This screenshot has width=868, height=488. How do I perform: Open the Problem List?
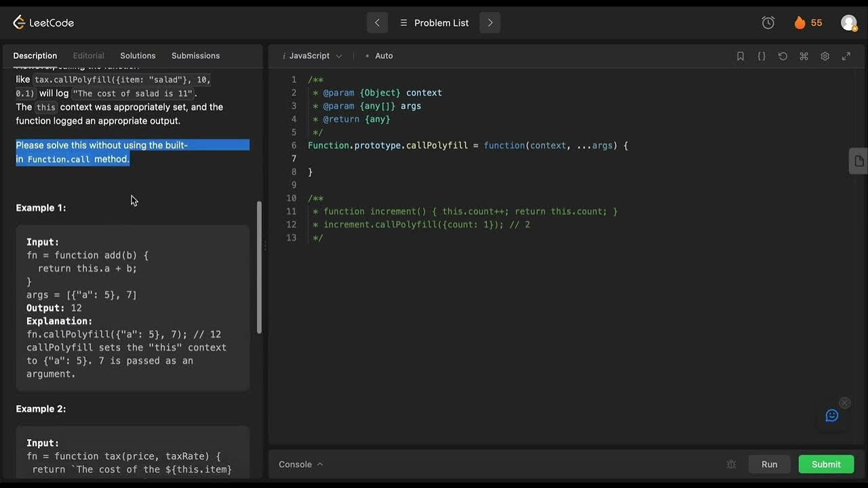(434, 22)
